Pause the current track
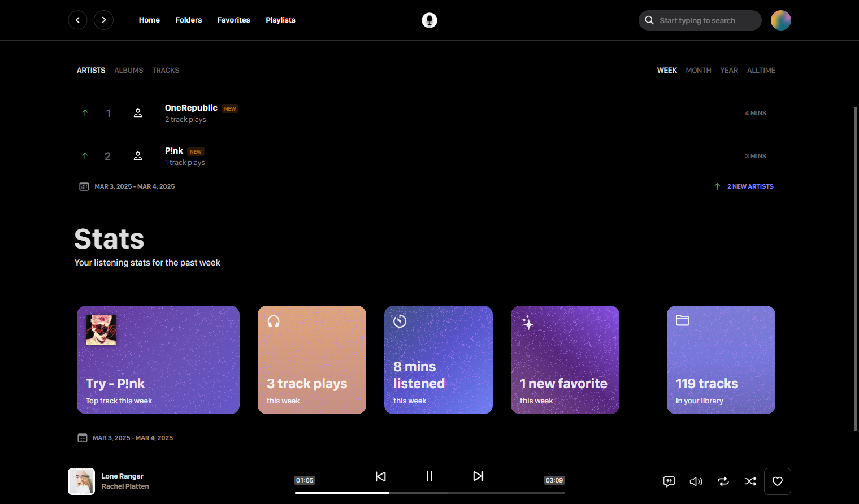Viewport: 859px width, 504px height. point(429,476)
